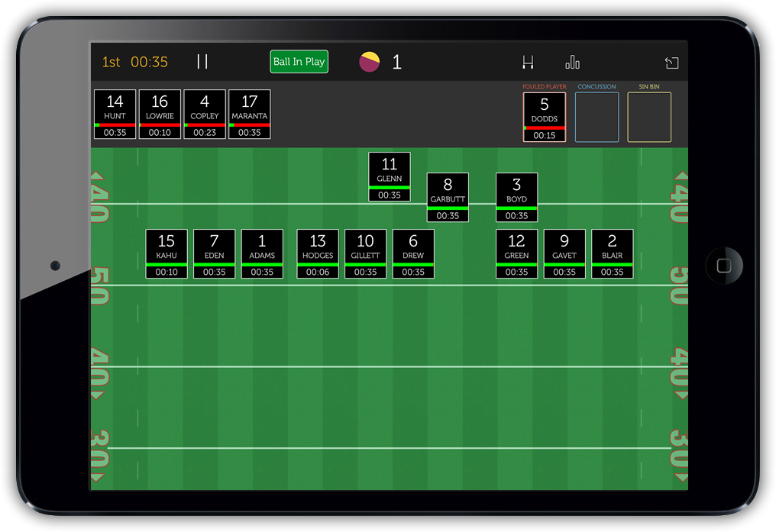
Task: Select the 1st half timer display
Action: click(x=135, y=62)
